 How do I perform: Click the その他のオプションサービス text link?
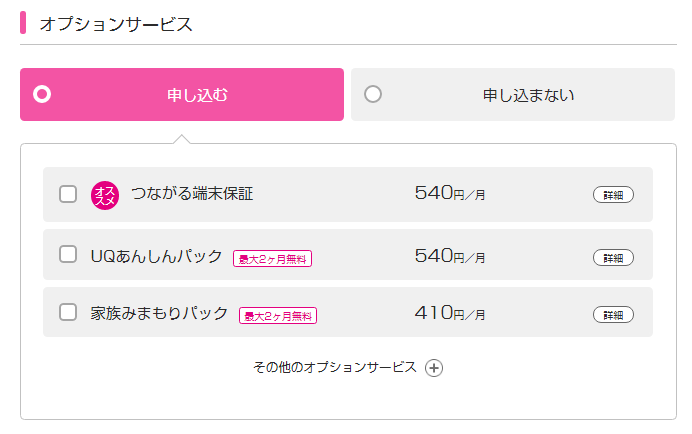(x=335, y=367)
